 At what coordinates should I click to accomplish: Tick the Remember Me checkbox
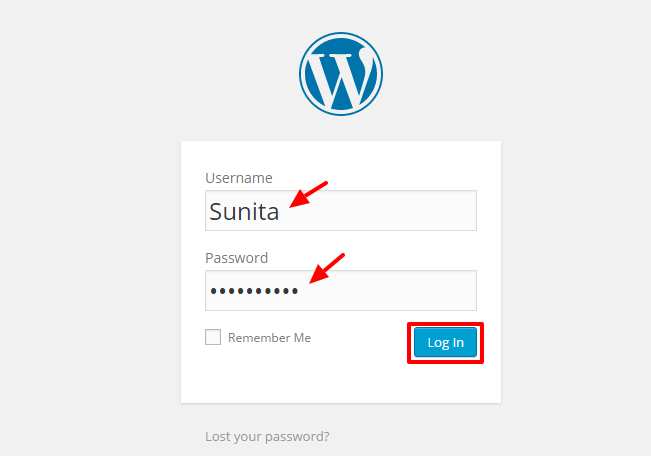pyautogui.click(x=213, y=337)
